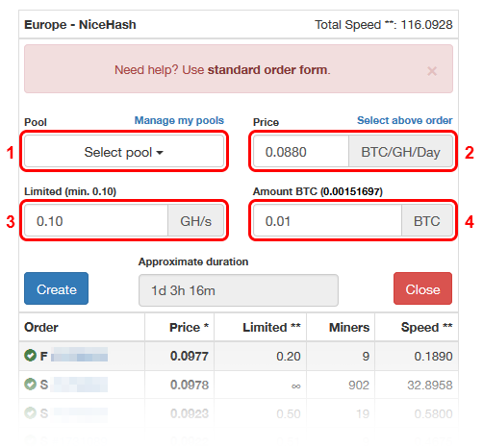Screen dimensions: 483x448
Task: Sort by the Speed column header
Action: (x=426, y=327)
